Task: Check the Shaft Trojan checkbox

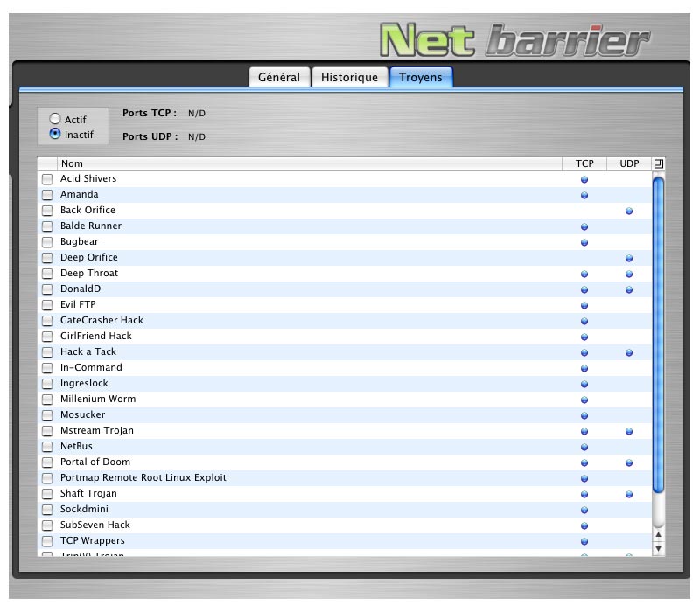Action: click(47, 494)
